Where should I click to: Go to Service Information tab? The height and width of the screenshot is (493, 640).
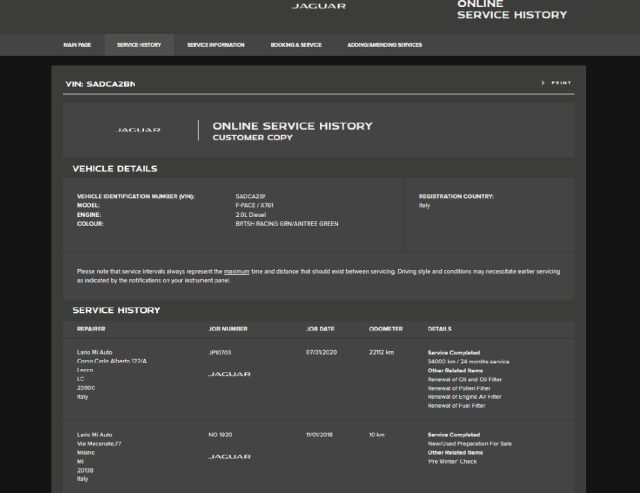click(216, 45)
